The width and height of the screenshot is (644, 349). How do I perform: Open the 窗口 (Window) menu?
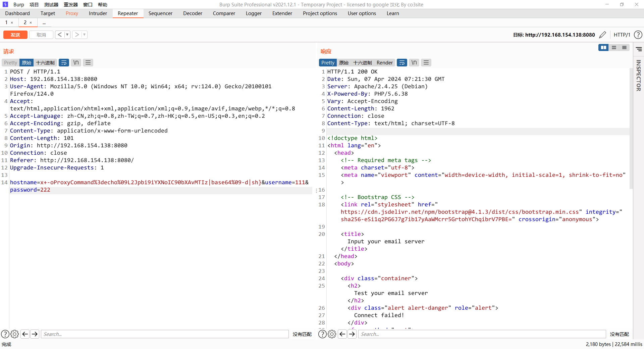click(88, 5)
